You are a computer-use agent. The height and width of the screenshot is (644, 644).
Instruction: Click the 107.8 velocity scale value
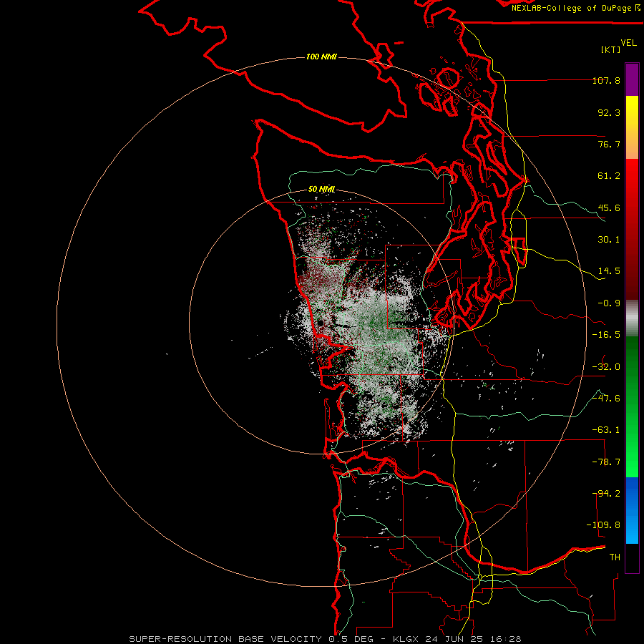[x=606, y=80]
